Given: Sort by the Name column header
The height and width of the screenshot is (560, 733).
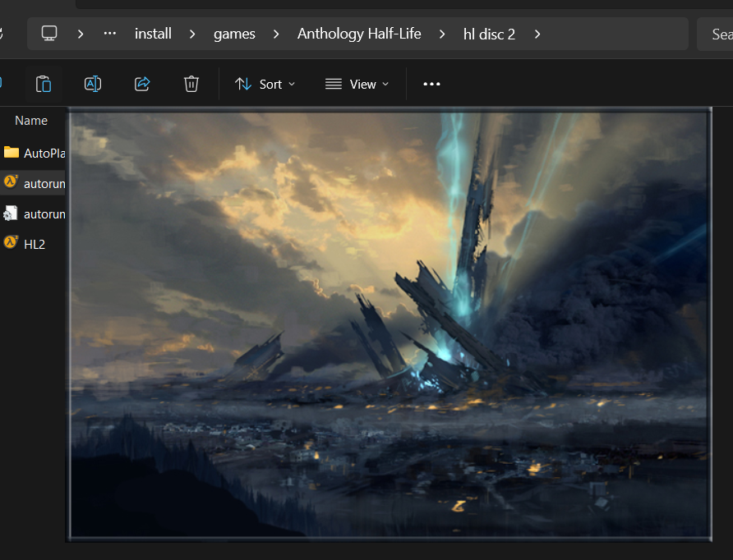Looking at the screenshot, I should [31, 121].
